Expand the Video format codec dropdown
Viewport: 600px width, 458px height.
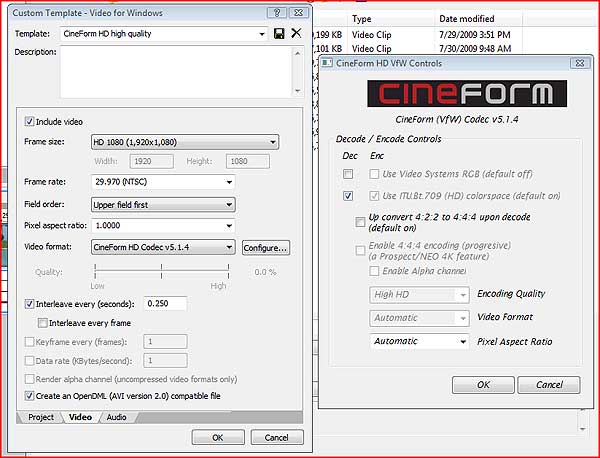click(x=229, y=247)
